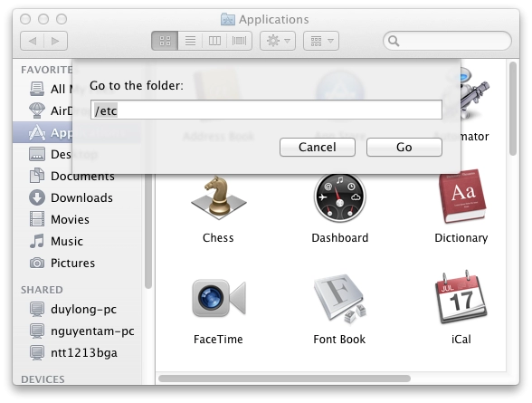Image resolution: width=532 pixels, height=403 pixels.
Task: Click the SHARED section header
Action: [x=42, y=290]
